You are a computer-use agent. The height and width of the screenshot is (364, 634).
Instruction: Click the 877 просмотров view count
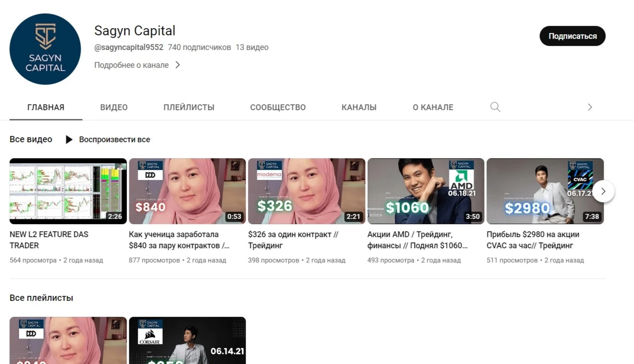click(x=154, y=260)
